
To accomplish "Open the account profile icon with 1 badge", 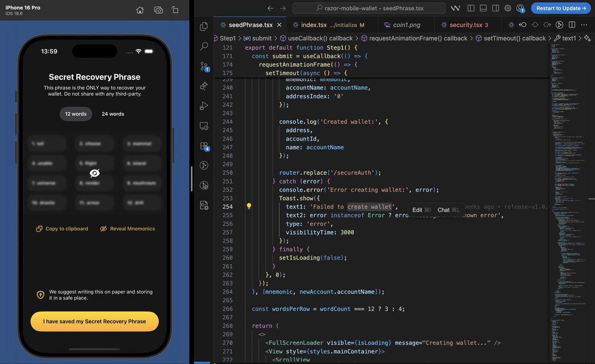I will tap(520, 8).
